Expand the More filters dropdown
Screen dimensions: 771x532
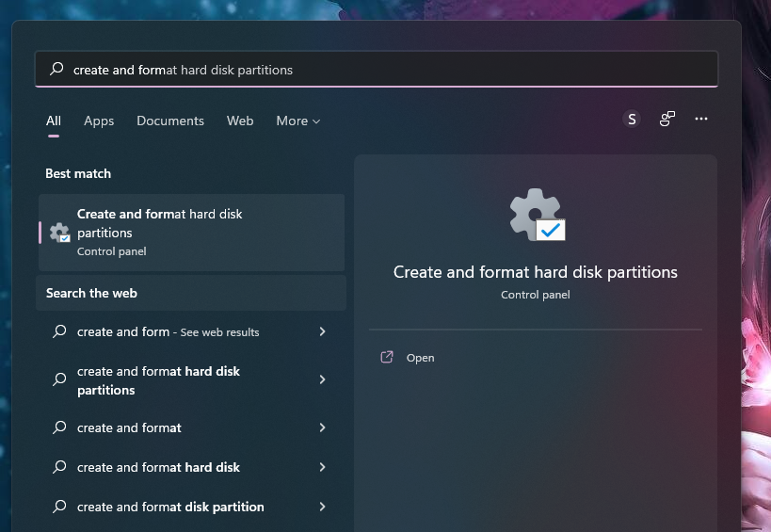click(x=298, y=121)
